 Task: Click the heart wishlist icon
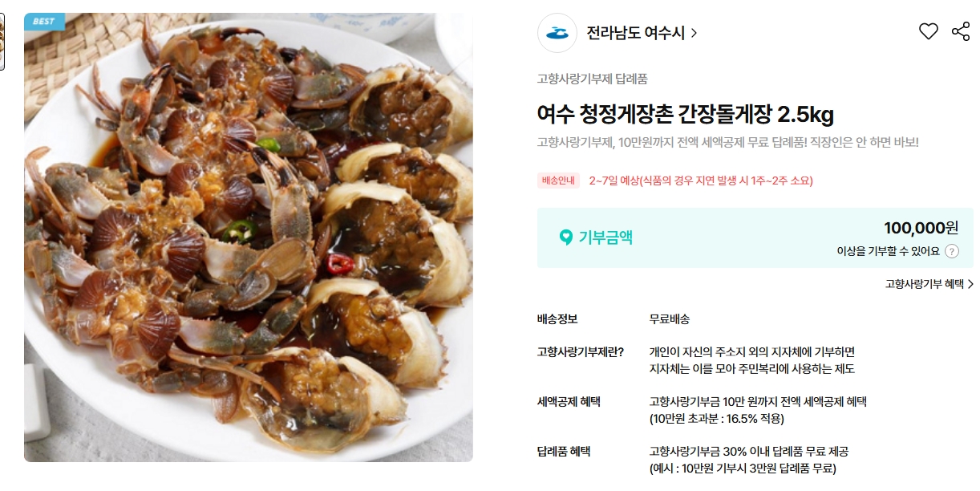coord(928,32)
